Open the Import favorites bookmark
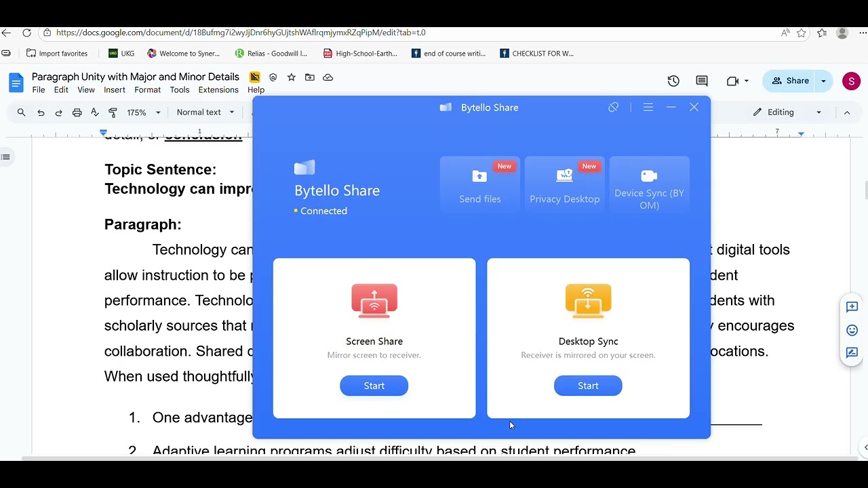The width and height of the screenshot is (868, 488). pyautogui.click(x=57, y=54)
